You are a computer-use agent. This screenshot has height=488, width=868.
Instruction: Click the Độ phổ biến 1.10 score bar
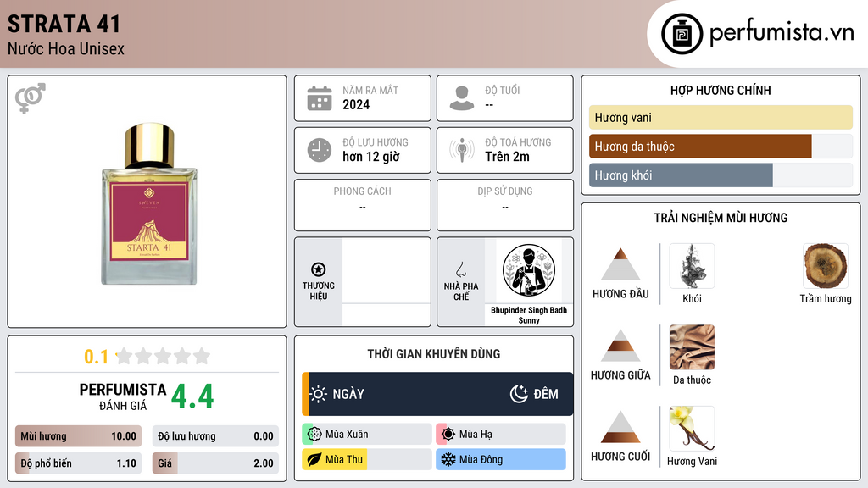tap(78, 463)
